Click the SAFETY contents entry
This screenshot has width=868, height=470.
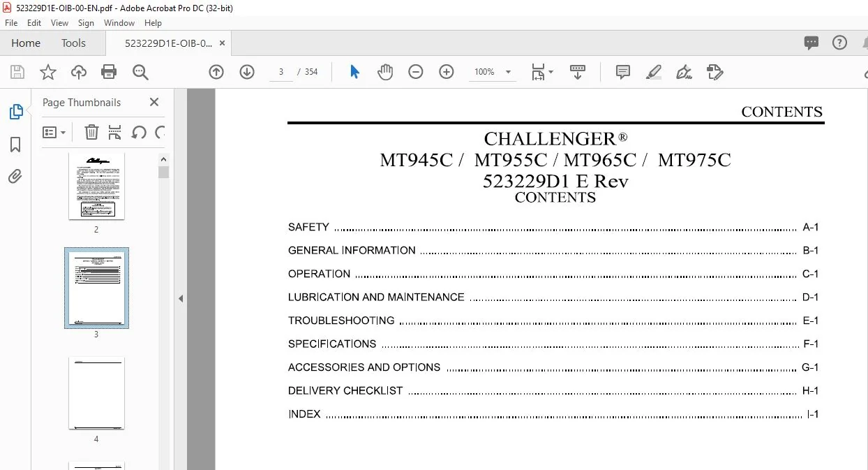(x=553, y=227)
